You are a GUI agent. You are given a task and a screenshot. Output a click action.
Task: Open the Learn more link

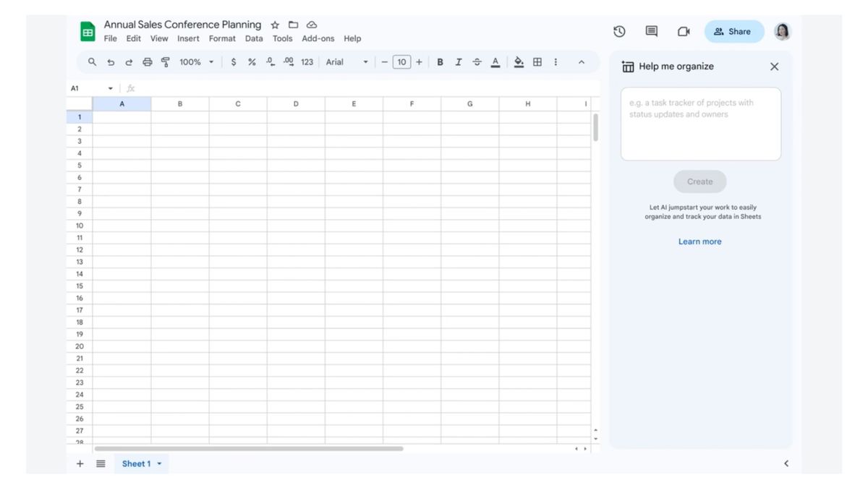(699, 241)
